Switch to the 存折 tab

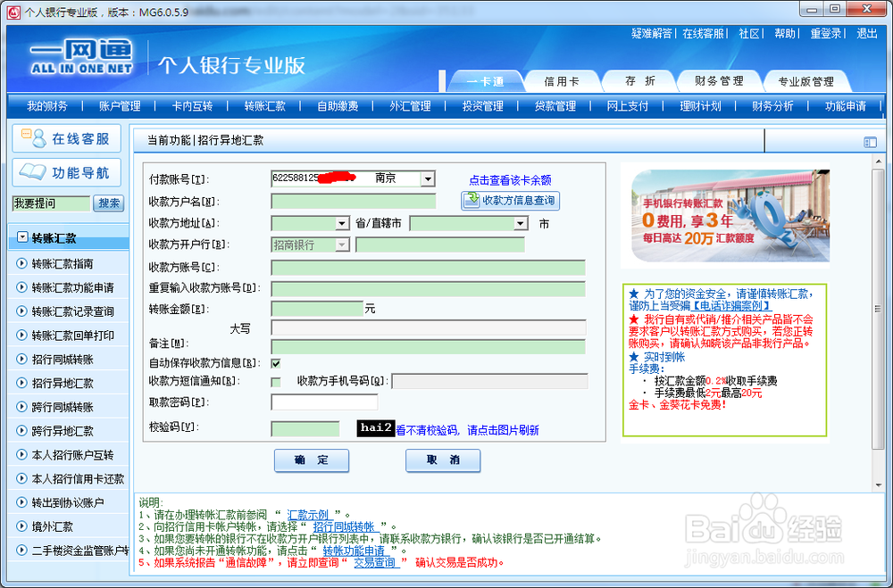pyautogui.click(x=640, y=81)
